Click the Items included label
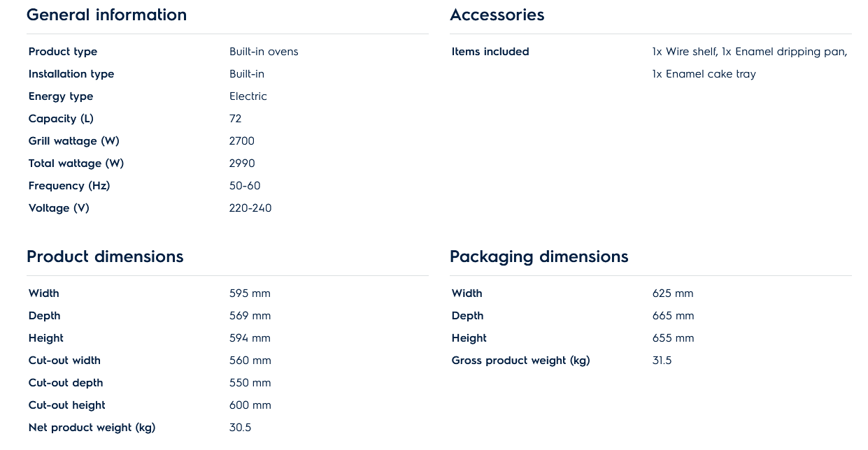The width and height of the screenshot is (868, 450). [490, 52]
